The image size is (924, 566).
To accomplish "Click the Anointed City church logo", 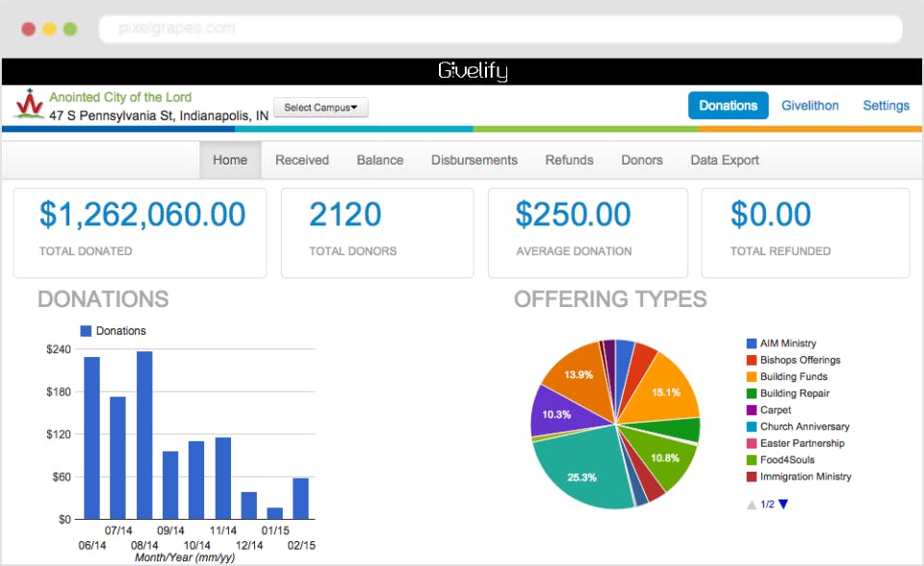I will click(x=31, y=103).
